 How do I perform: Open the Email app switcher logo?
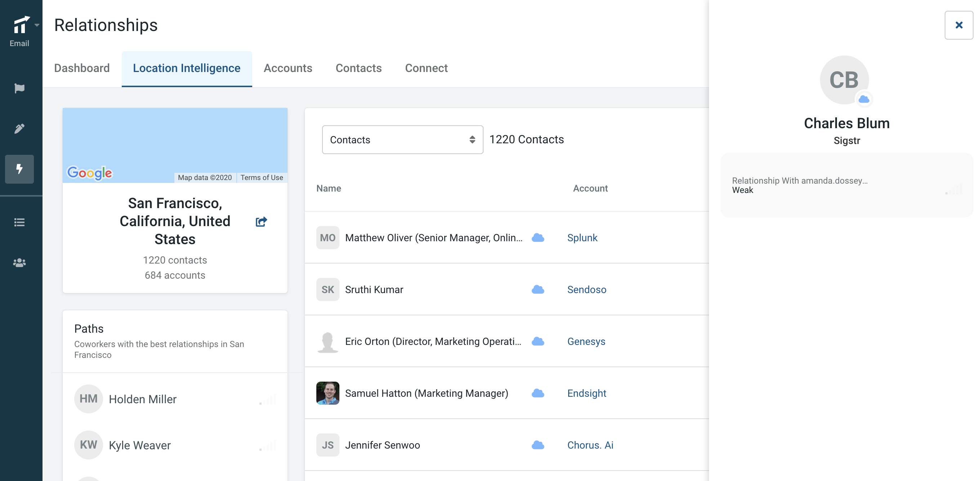pyautogui.click(x=21, y=25)
